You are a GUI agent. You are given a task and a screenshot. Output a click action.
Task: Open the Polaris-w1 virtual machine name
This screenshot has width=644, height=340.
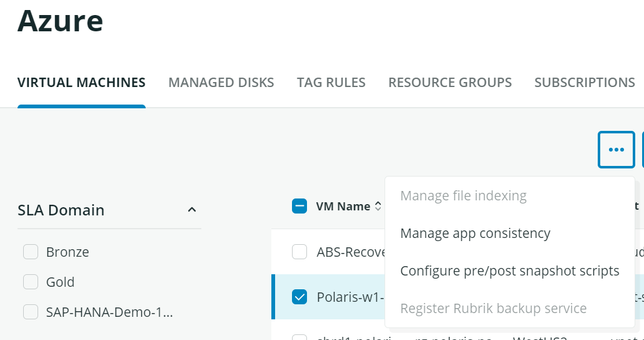click(350, 297)
